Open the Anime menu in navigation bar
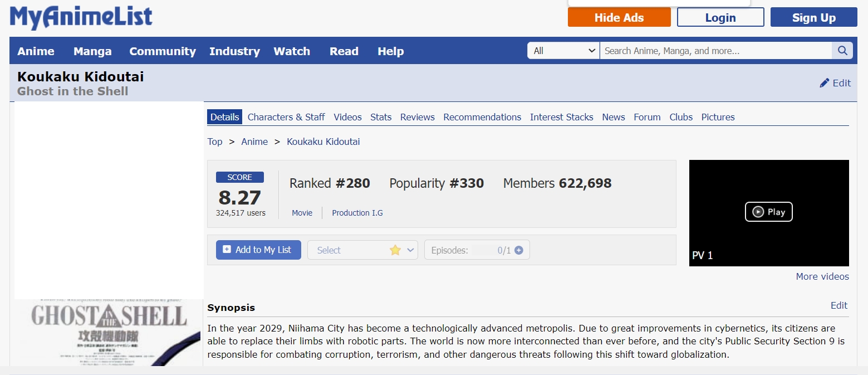This screenshot has width=868, height=375. (36, 51)
